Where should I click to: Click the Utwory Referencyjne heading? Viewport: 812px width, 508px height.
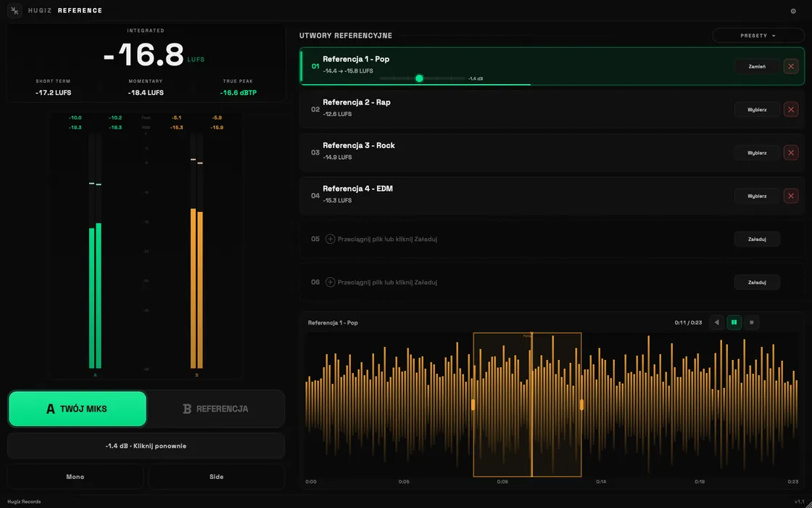pos(345,36)
